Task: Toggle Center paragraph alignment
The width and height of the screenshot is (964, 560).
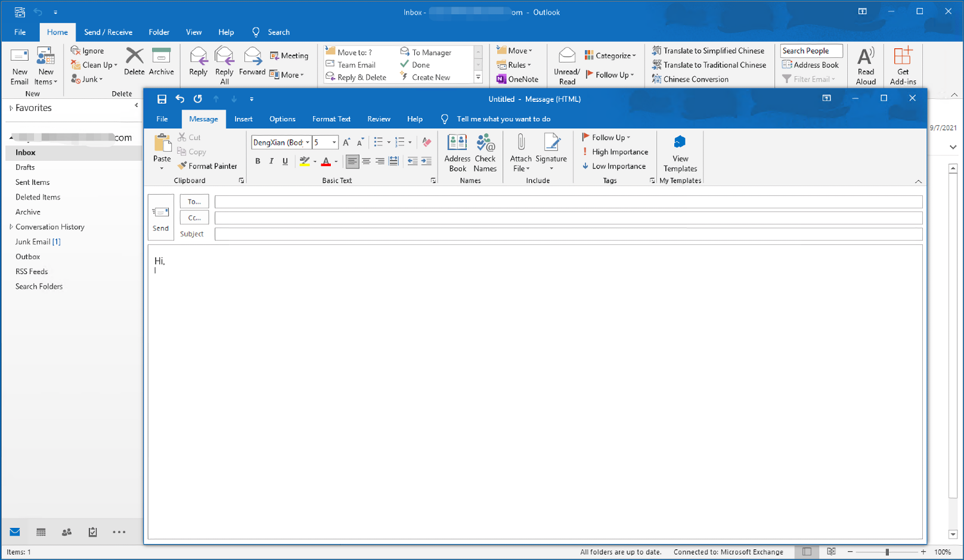Action: (366, 161)
